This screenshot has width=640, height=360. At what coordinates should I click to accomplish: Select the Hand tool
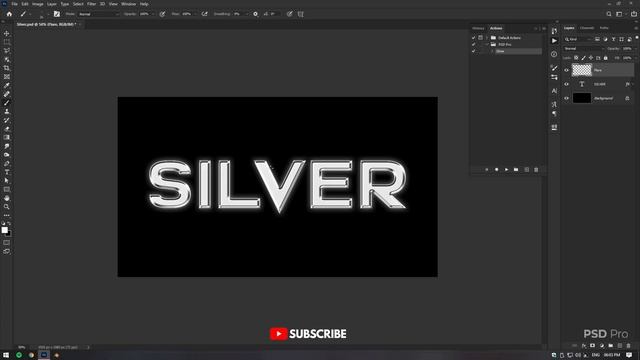click(7, 198)
